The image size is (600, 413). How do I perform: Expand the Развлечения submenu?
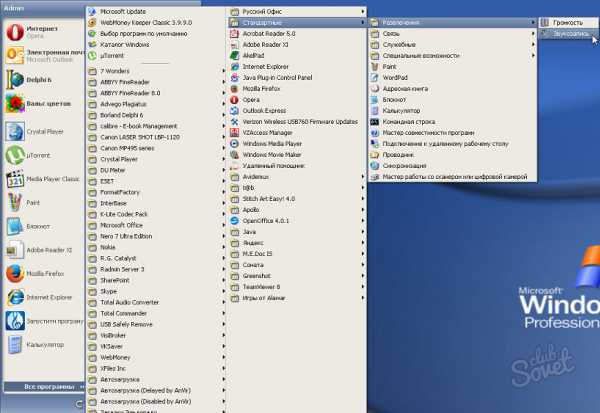point(452,23)
